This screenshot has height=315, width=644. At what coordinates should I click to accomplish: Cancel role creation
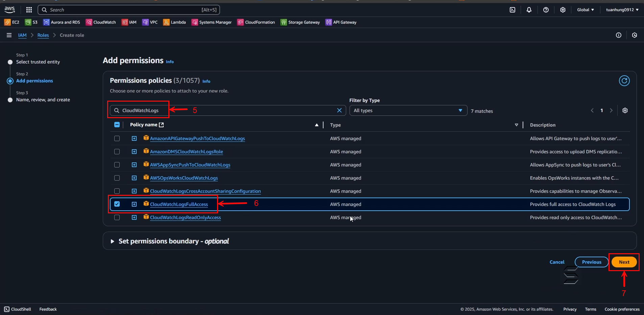(x=557, y=262)
